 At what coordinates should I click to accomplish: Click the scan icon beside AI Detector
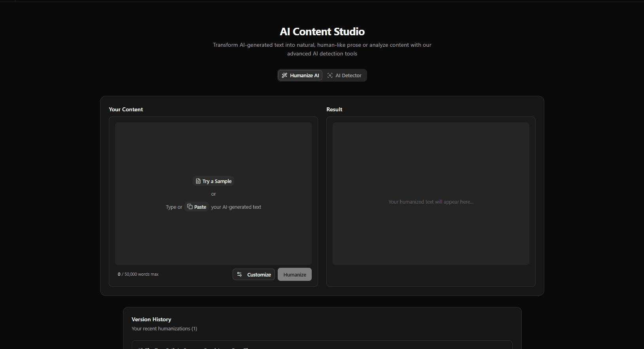(x=330, y=75)
